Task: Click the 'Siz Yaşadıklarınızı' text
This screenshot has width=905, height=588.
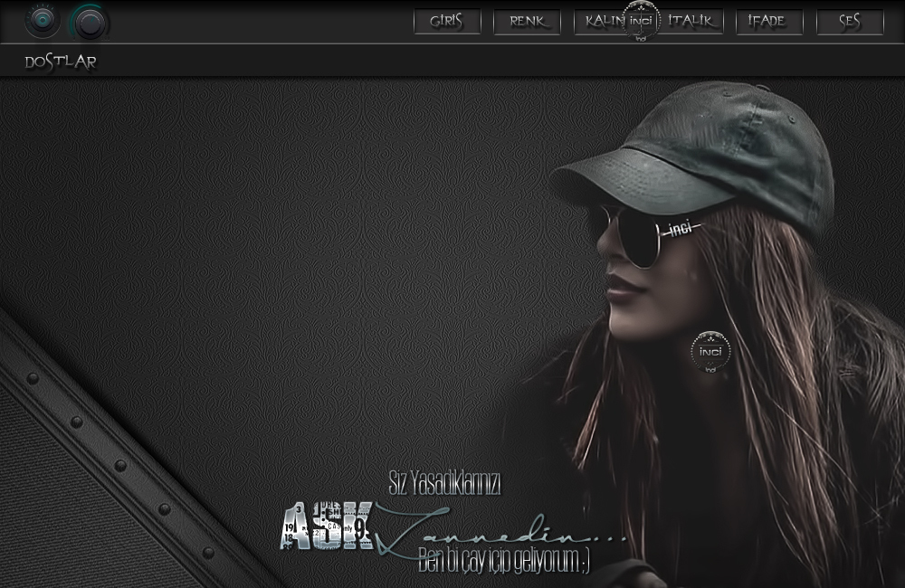Action: tap(444, 484)
